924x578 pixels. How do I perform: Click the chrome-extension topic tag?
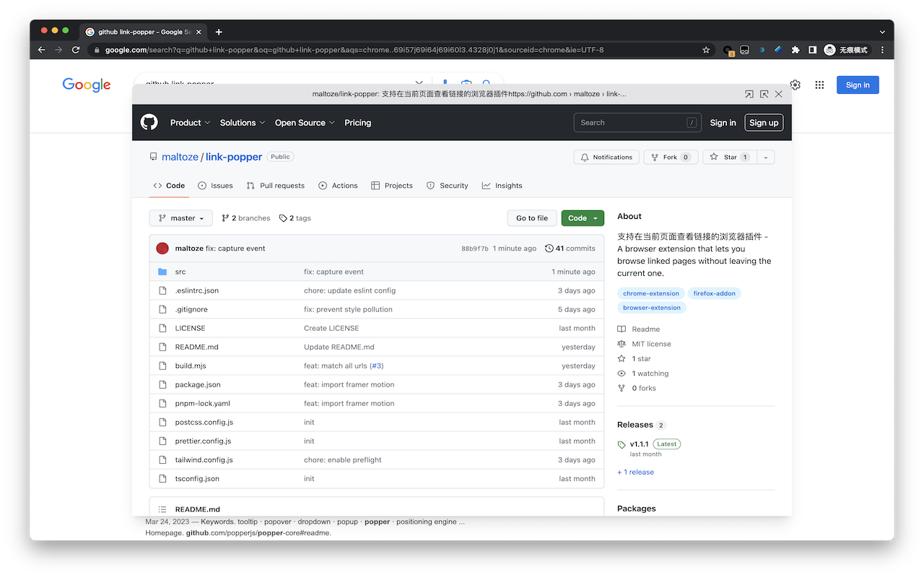coord(651,293)
